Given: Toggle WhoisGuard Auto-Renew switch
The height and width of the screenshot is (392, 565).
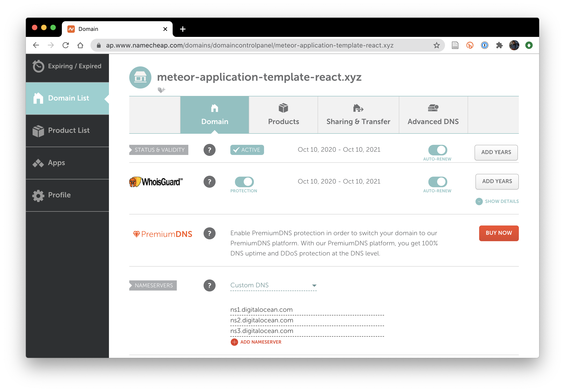Looking at the screenshot, I should click(437, 182).
